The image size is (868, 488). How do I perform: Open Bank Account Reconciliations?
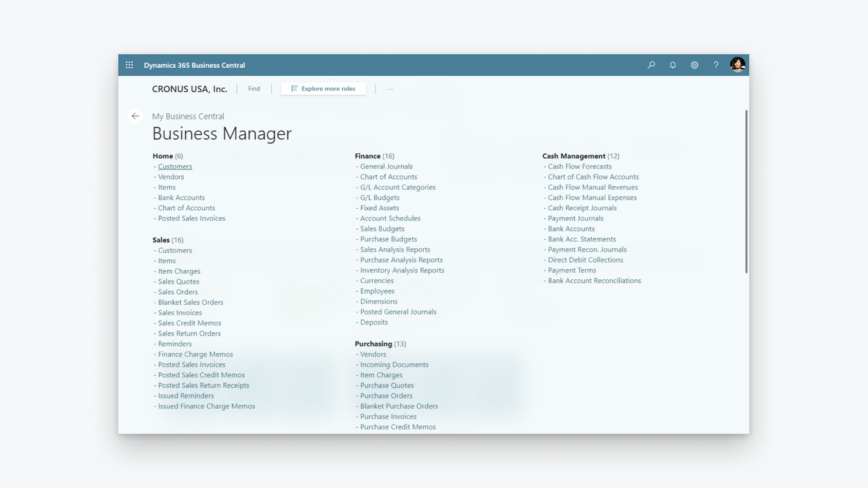tap(595, 281)
